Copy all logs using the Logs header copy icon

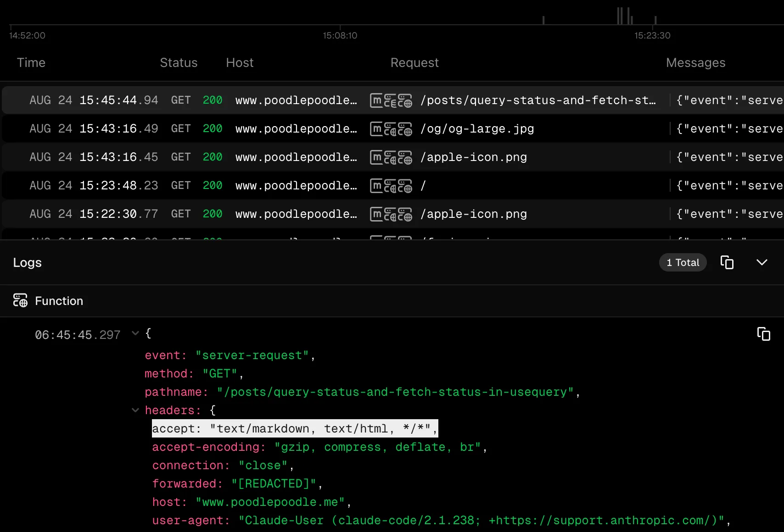(727, 262)
